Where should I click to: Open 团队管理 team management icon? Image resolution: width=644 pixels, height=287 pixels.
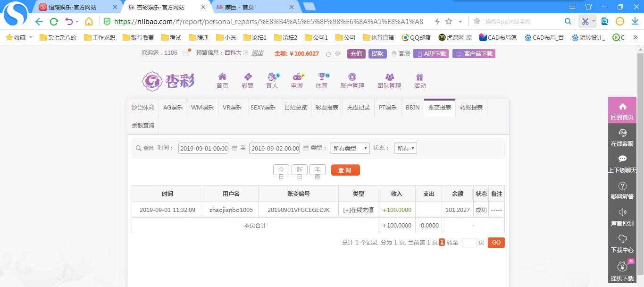click(389, 77)
